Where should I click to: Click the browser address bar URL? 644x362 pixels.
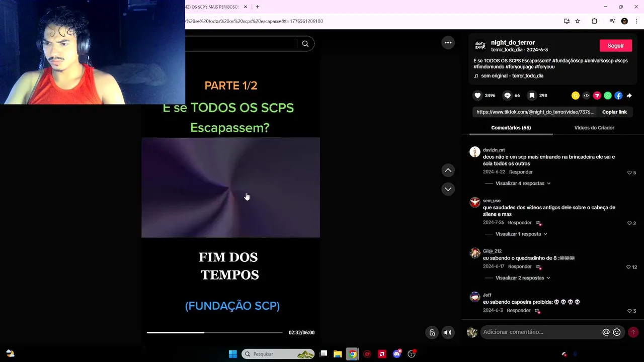[254, 21]
